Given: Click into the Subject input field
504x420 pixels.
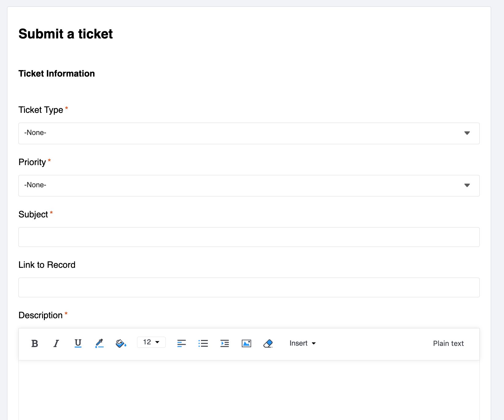Looking at the screenshot, I should pos(249,237).
